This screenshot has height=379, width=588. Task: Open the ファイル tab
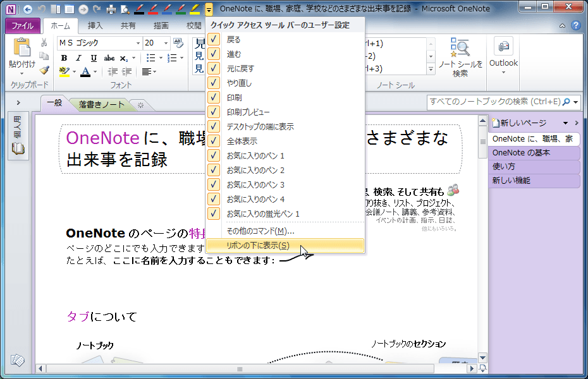pos(23,25)
